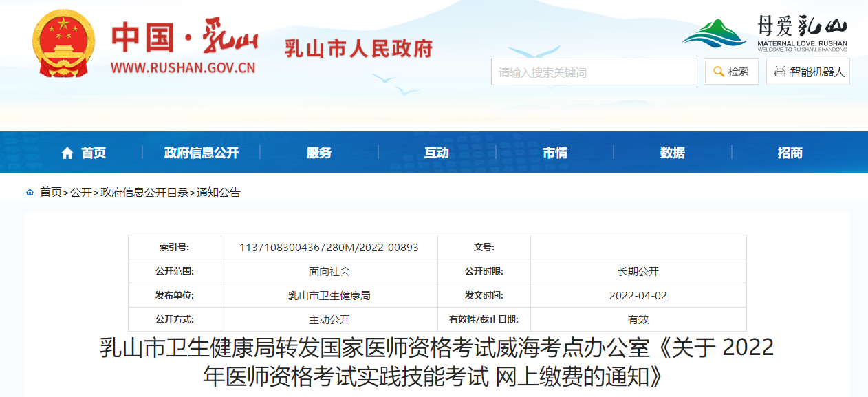Open 政府信息公开目录 breadcrumb link
This screenshot has height=397, width=868.
(144, 193)
